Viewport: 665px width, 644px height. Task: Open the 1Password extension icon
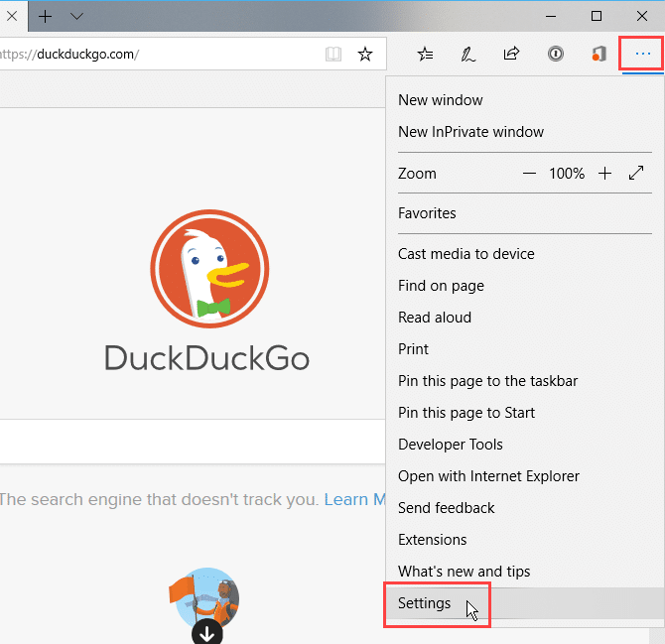[x=555, y=54]
